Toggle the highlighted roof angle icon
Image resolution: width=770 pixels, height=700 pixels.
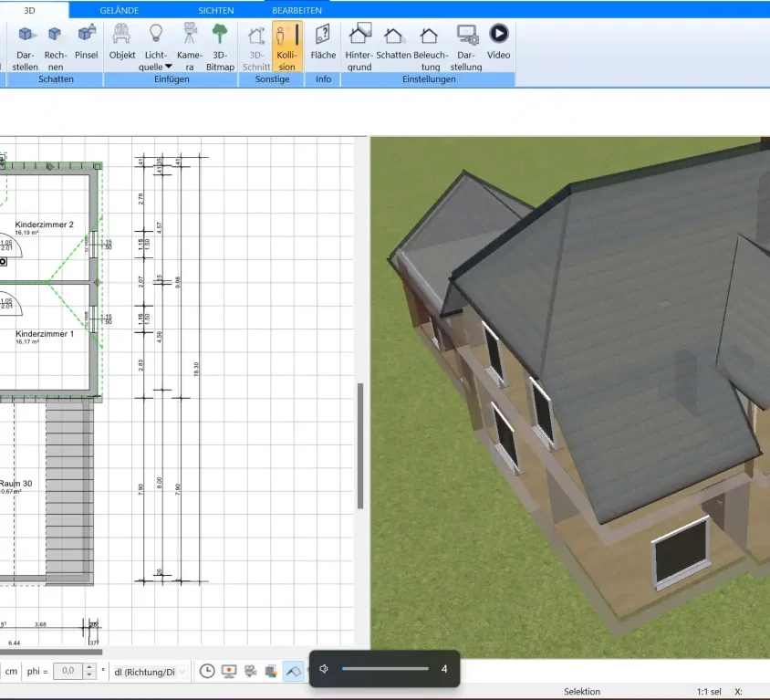point(293,671)
